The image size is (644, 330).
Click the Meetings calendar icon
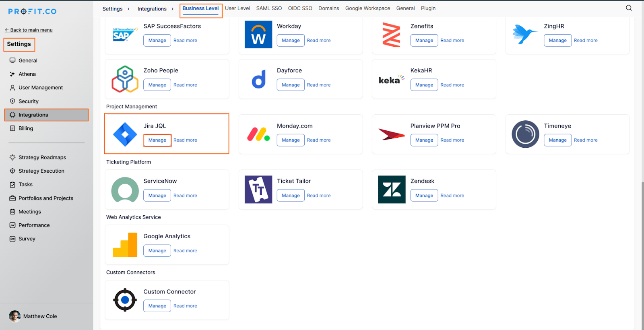click(x=12, y=212)
